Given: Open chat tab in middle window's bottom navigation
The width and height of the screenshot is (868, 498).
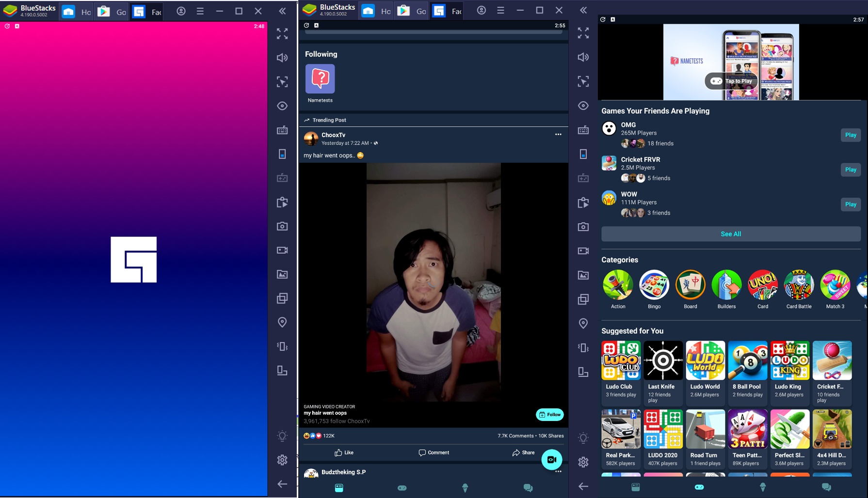Looking at the screenshot, I should (x=528, y=488).
